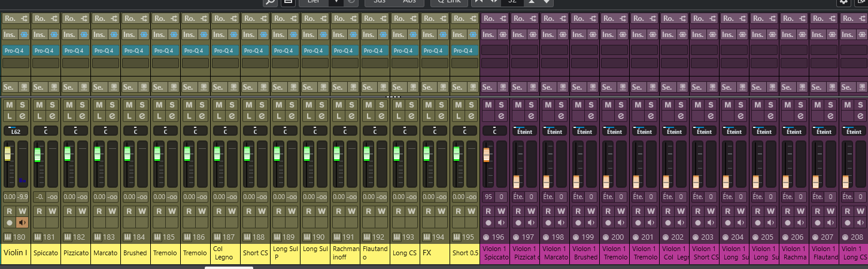Open Listen (L) on FX channel 194
This screenshot has width=868, height=269.
[x=428, y=115]
